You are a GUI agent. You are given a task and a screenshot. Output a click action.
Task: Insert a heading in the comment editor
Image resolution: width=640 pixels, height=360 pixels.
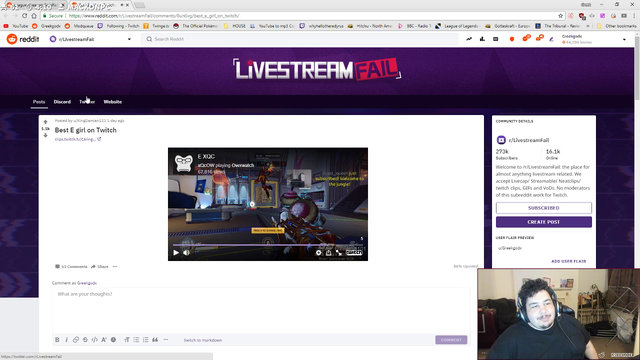click(x=127, y=340)
